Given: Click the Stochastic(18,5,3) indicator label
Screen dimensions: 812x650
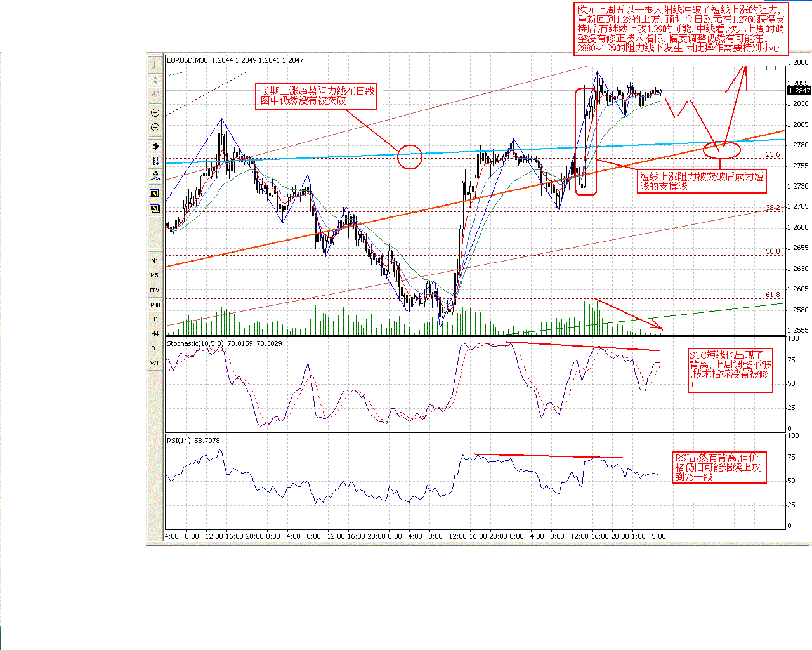Looking at the screenshot, I should tap(195, 343).
